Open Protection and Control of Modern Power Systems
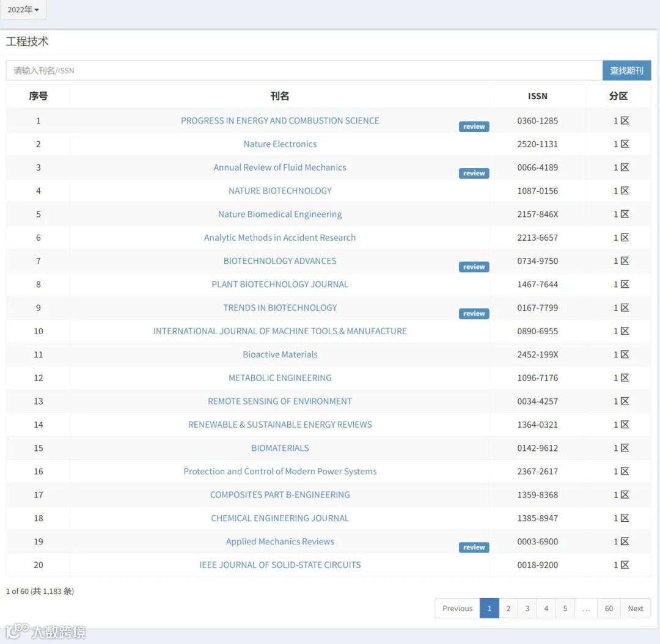The image size is (660, 644). pyautogui.click(x=280, y=472)
